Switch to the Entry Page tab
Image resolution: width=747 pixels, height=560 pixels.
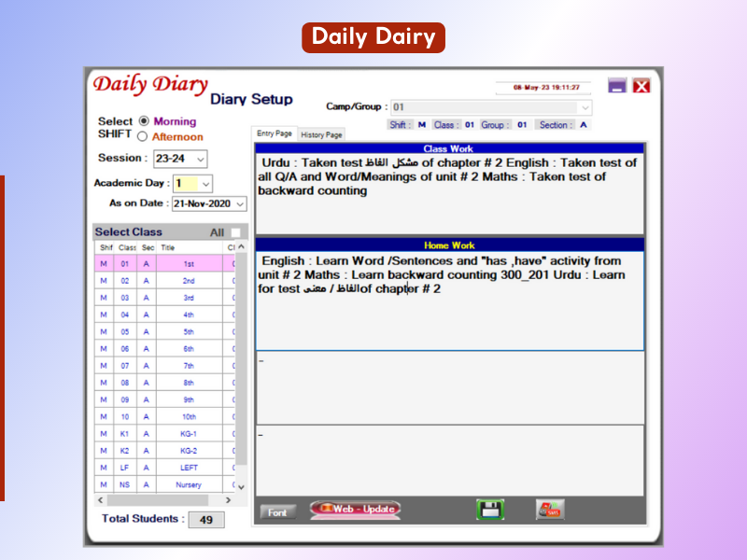pos(275,133)
